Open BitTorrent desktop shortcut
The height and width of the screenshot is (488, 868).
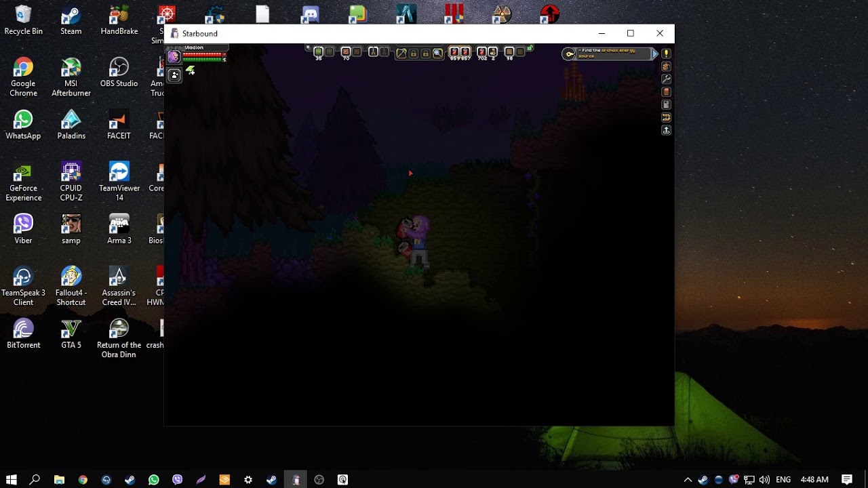(x=23, y=333)
